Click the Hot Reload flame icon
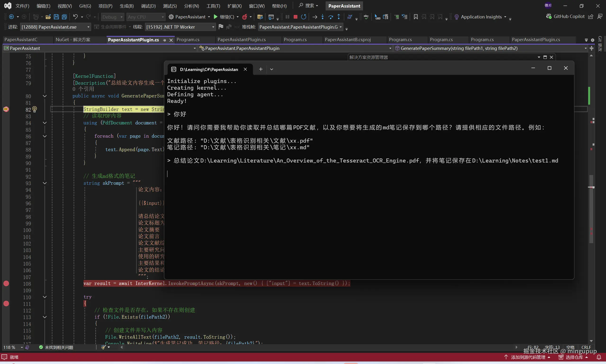Image resolution: width=606 pixels, height=364 pixels. [x=245, y=17]
